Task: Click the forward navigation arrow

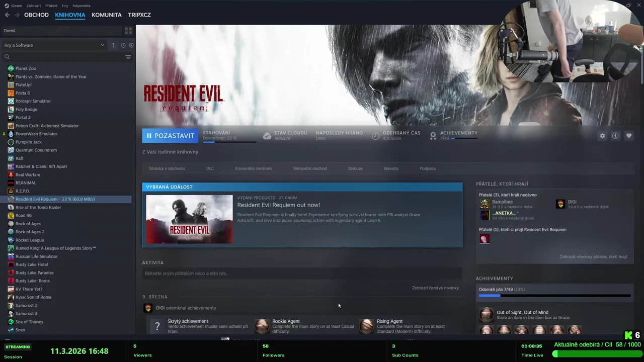Action: [17, 15]
